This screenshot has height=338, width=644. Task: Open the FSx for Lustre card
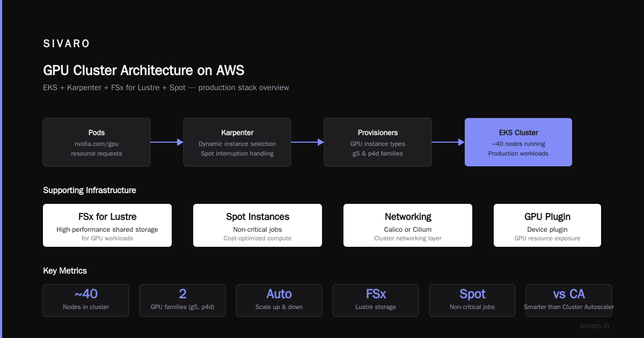click(x=107, y=225)
